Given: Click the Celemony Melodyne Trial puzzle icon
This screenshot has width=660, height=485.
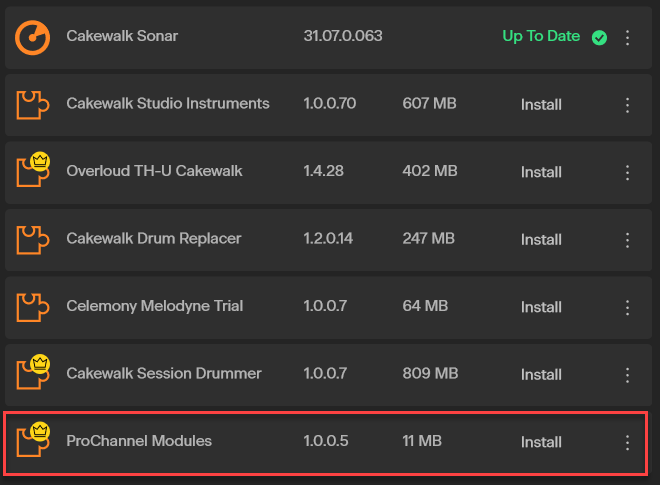Looking at the screenshot, I should (x=33, y=307).
